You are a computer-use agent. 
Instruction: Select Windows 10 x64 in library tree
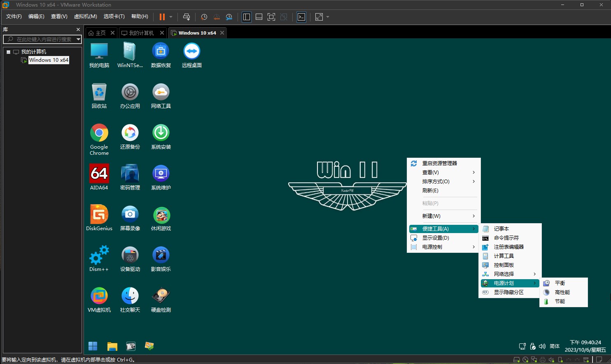click(x=49, y=60)
